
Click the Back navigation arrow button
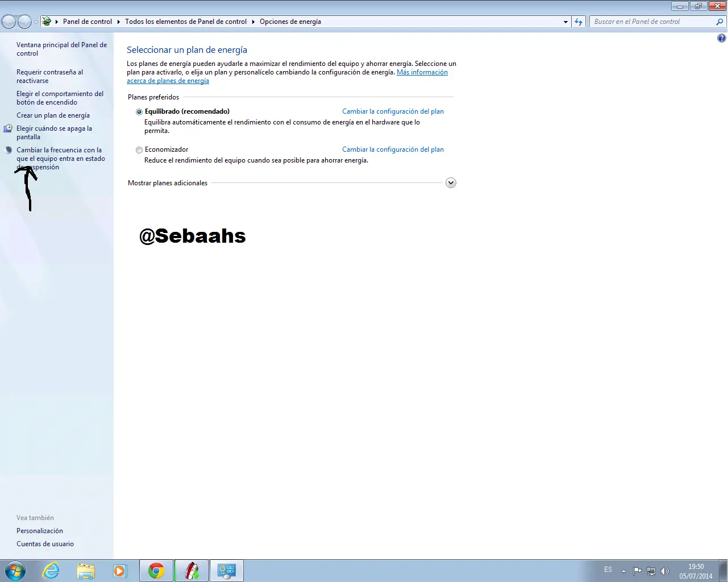click(x=9, y=22)
